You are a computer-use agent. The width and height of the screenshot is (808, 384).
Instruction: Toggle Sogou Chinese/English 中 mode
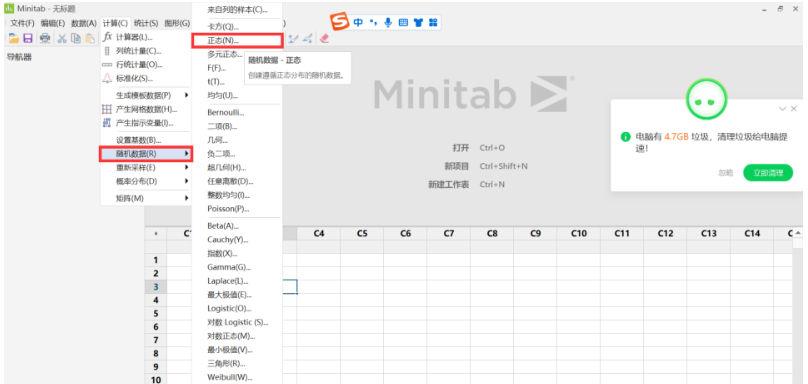click(x=358, y=23)
